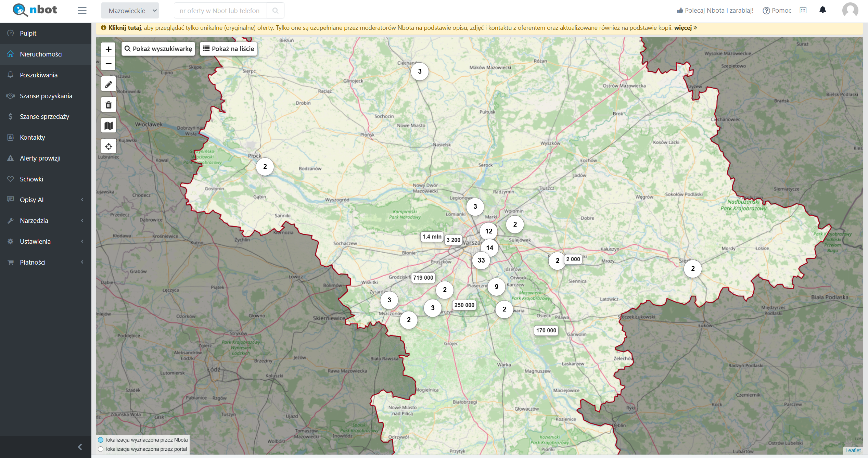Open Nieruchomości section

[x=46, y=54]
